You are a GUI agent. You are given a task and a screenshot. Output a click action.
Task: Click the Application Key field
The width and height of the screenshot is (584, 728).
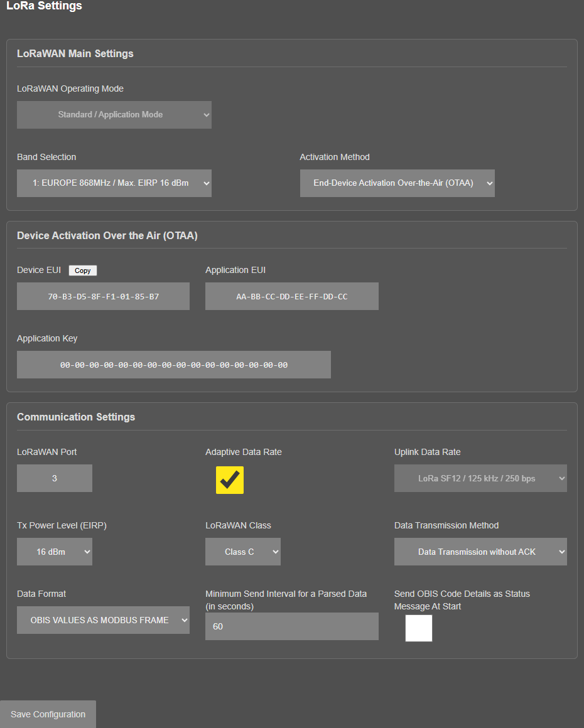click(x=174, y=365)
